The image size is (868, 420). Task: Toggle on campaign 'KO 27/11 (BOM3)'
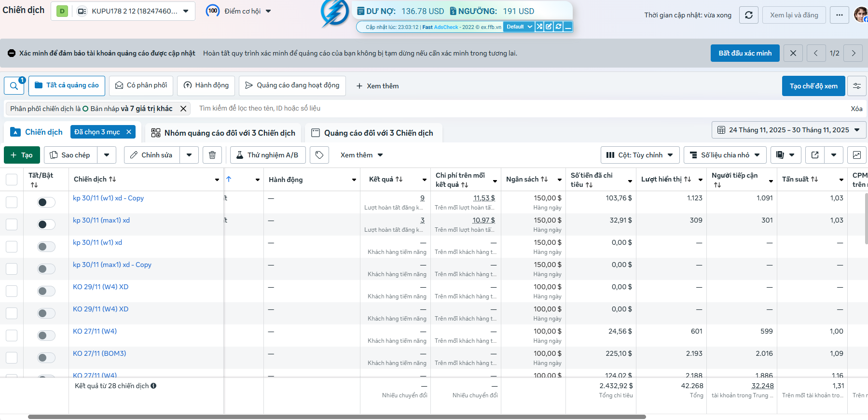pos(46,358)
